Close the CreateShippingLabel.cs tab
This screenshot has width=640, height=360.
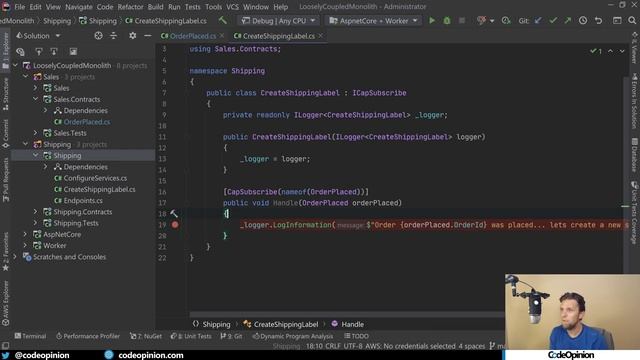coord(321,36)
